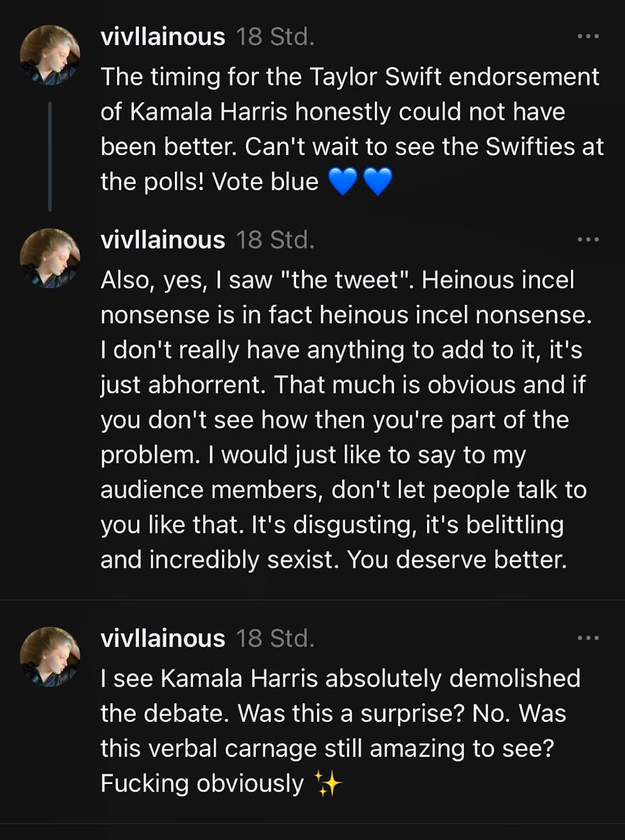Click the Vote blue text in the first post
625x840 pixels.
point(264,181)
